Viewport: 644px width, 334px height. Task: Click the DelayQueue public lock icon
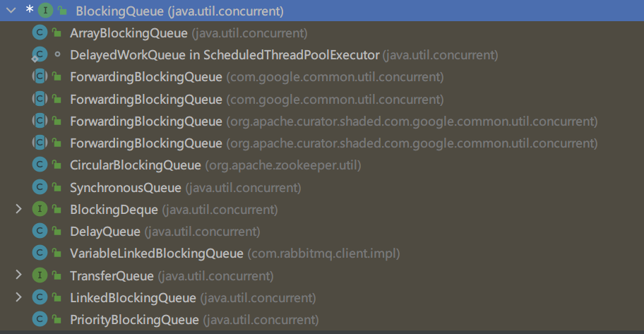tap(57, 232)
